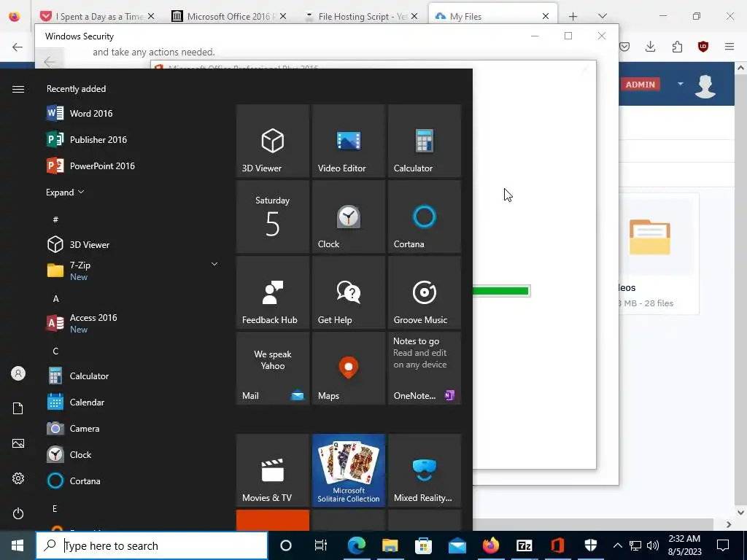Viewport: 747px width, 560px height.
Task: Switch to 7-Zip on the taskbar
Action: 524,545
